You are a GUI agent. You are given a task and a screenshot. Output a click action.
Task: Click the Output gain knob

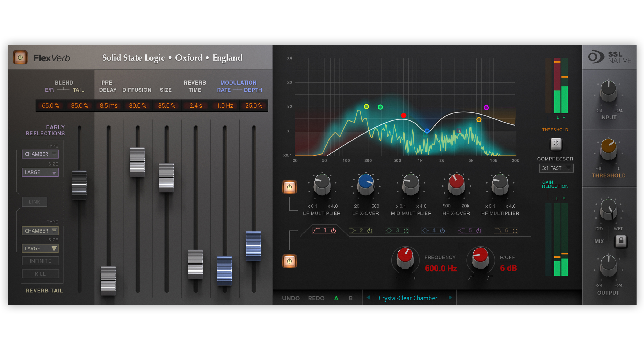coord(608,266)
